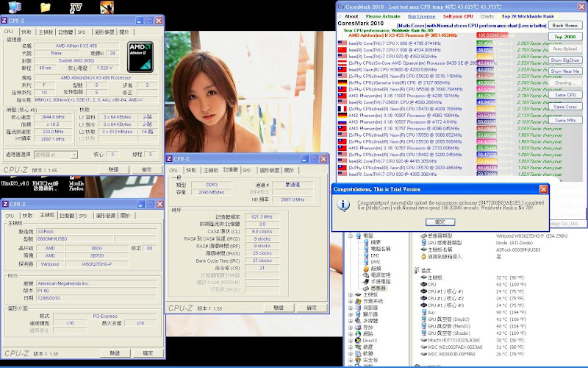Click the AMD Athlon II logo in CPU-Z
The image size is (588, 368).
pos(140,57)
